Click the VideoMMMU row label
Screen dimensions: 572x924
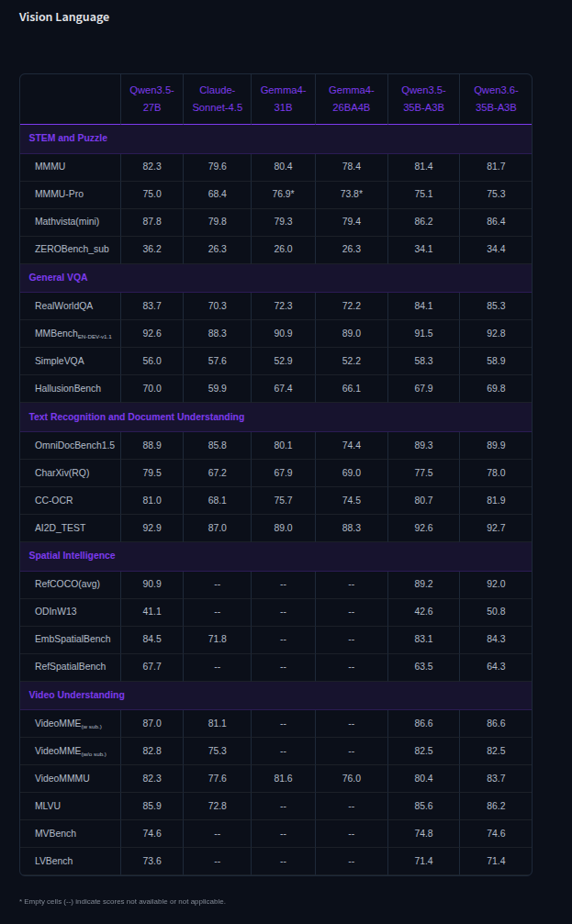(x=62, y=779)
